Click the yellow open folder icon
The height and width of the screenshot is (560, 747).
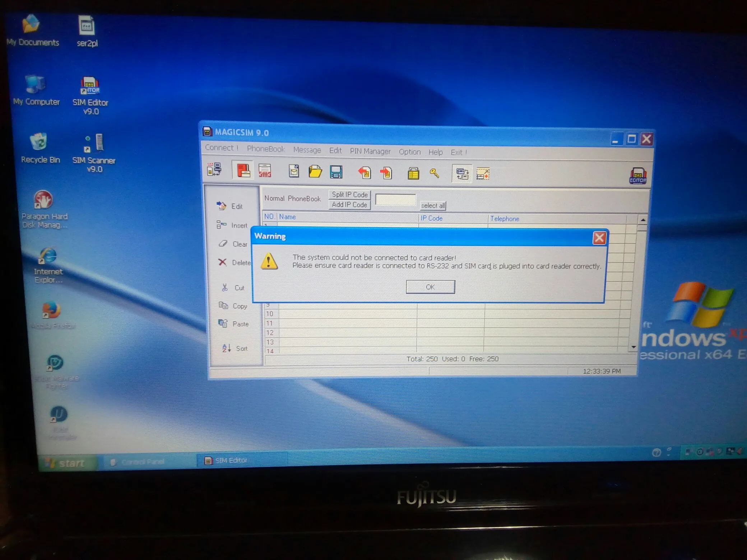315,172
